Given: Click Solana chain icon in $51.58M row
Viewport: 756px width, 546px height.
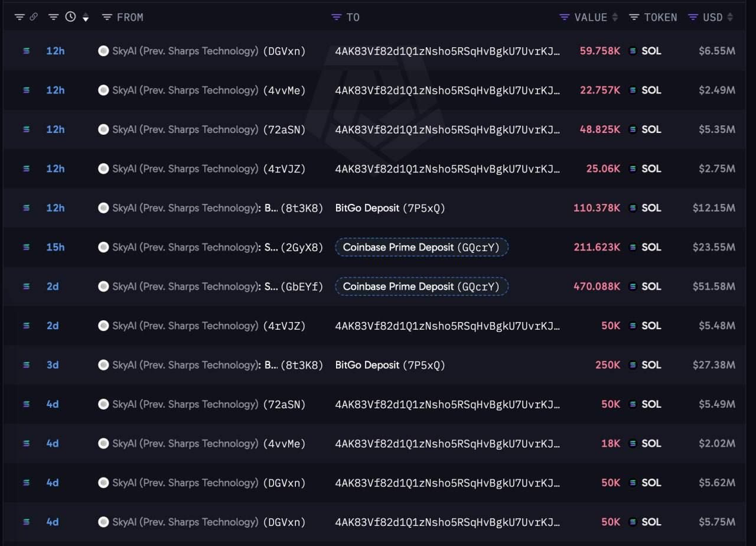Looking at the screenshot, I should coord(26,287).
